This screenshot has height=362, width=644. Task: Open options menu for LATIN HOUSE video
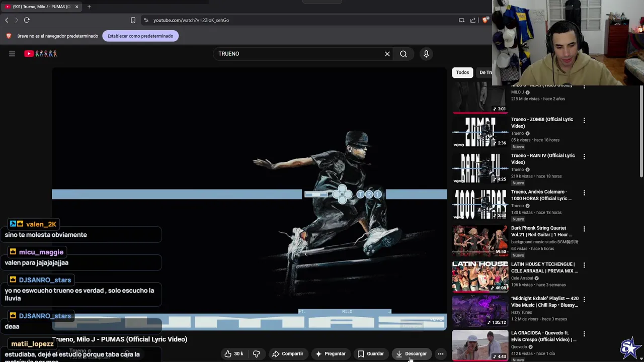pos(584,265)
